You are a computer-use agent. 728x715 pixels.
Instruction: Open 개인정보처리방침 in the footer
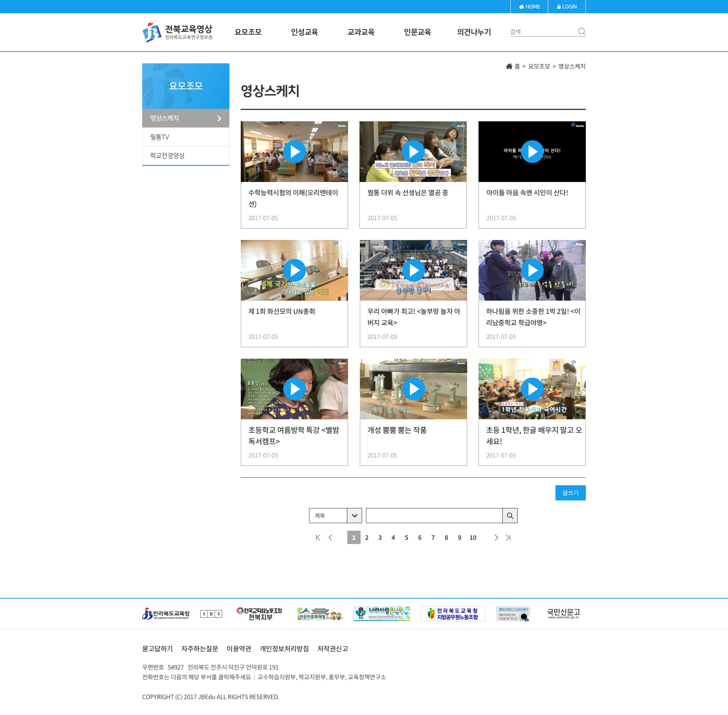[x=284, y=649]
